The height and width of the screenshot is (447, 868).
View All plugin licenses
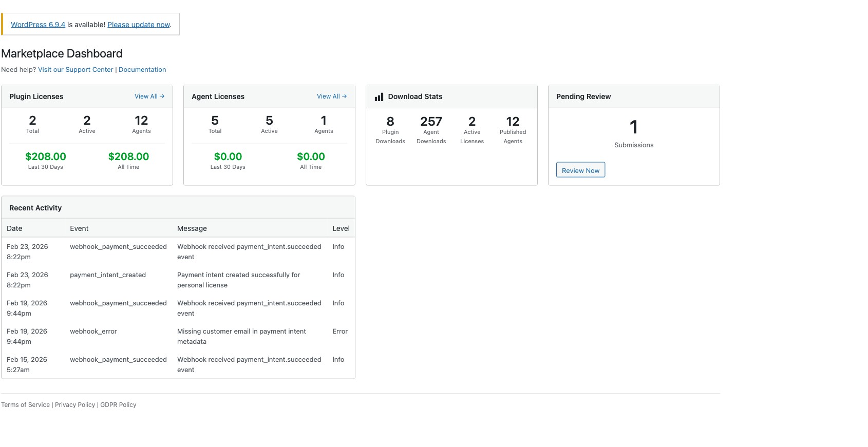(x=149, y=96)
